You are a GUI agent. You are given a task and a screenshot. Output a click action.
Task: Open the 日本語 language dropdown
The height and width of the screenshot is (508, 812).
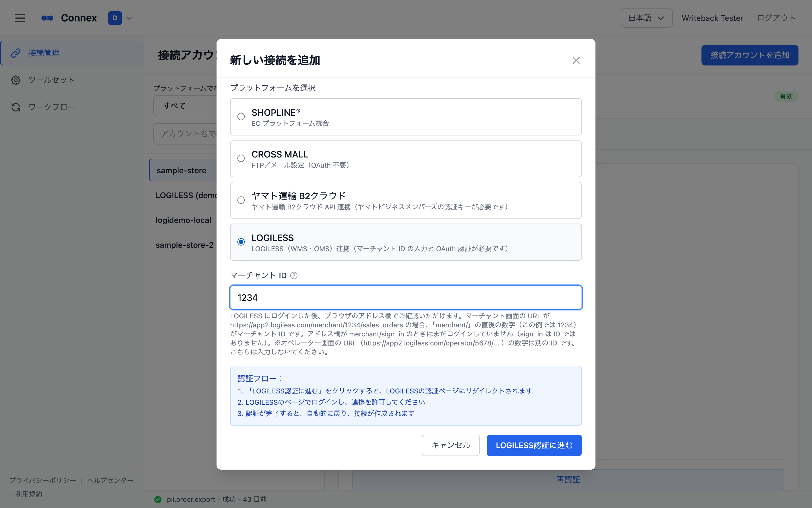click(646, 18)
